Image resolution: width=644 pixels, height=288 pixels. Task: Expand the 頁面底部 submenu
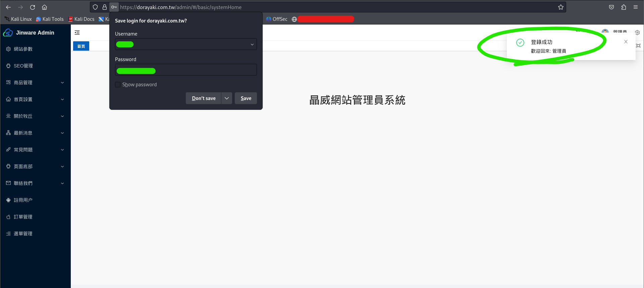coord(35,166)
